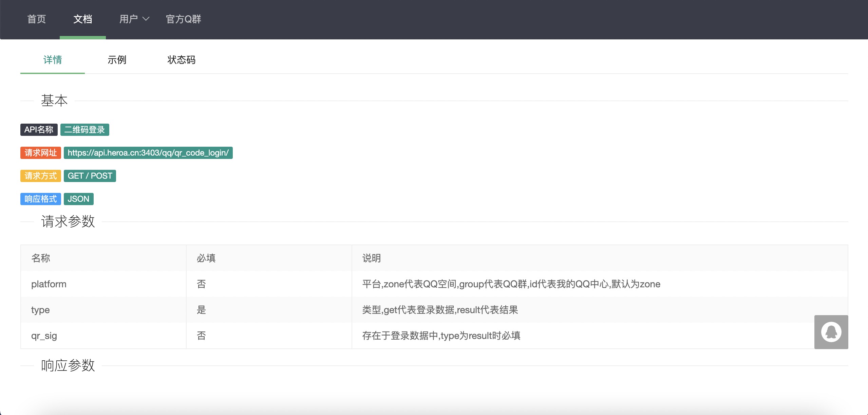This screenshot has height=415, width=868.
Task: Click the GET / POST badge
Action: coord(90,176)
